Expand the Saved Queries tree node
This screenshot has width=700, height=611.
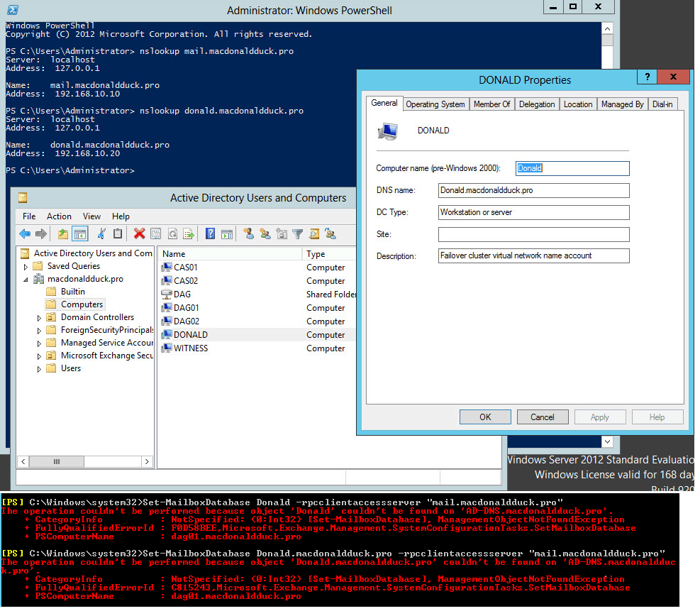point(27,267)
